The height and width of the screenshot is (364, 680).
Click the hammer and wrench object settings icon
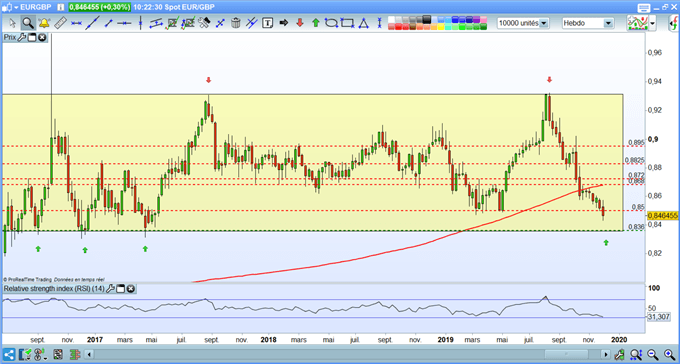[204, 23]
